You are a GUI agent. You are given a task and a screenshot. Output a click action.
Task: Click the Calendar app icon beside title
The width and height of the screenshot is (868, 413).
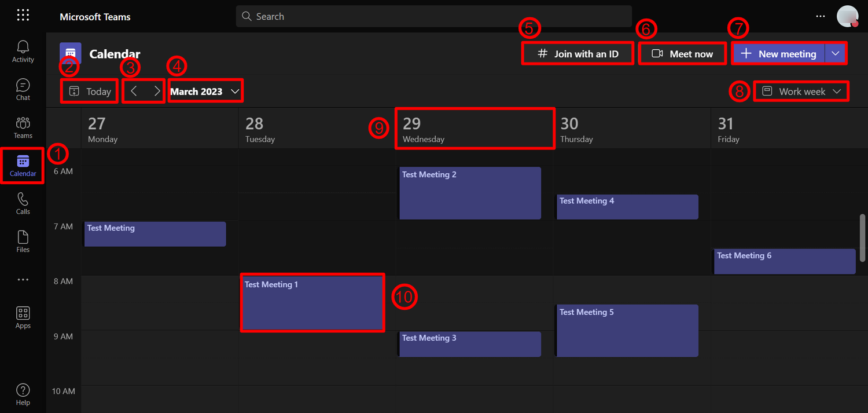pyautogui.click(x=71, y=53)
